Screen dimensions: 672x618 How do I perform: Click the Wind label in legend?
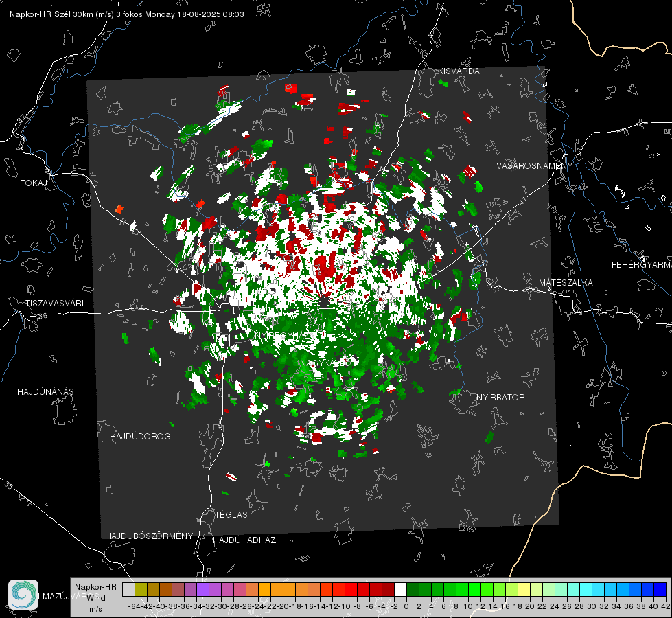tap(96, 598)
